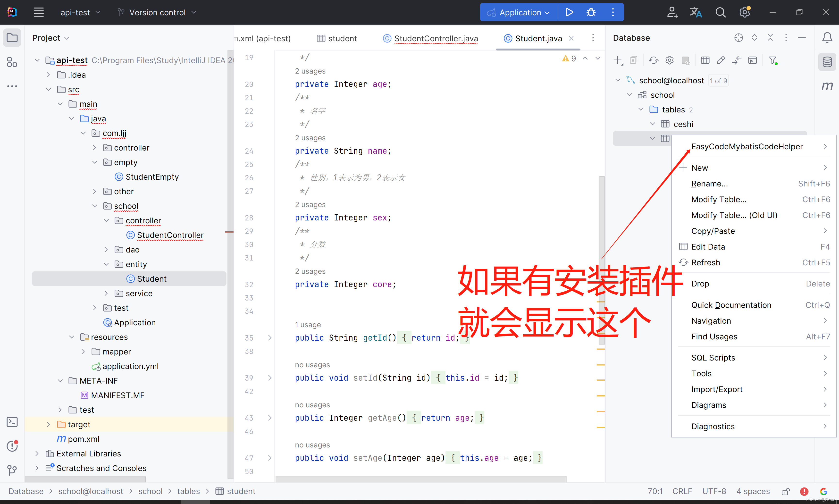Start debugging with the bug icon
The height and width of the screenshot is (504, 839).
point(591,13)
